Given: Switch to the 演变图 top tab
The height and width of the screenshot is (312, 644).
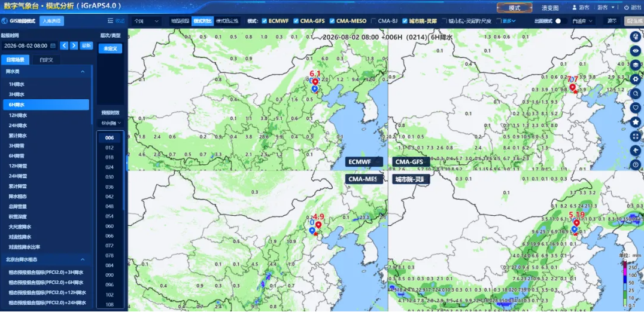Looking at the screenshot, I should (x=550, y=8).
